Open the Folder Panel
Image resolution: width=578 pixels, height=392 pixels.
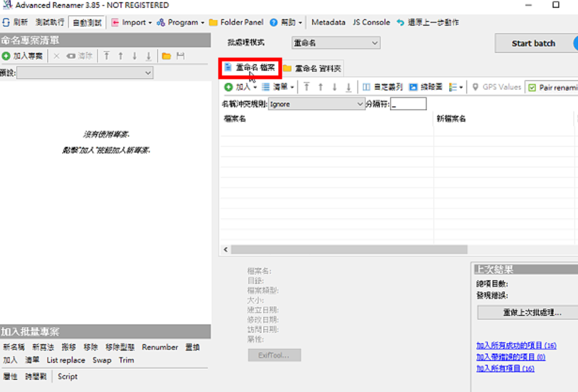236,23
